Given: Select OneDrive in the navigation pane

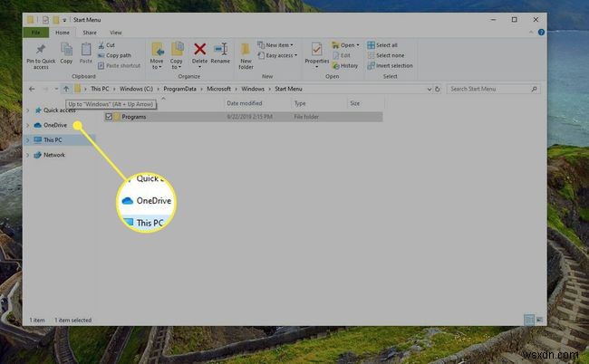Looking at the screenshot, I should 55,125.
